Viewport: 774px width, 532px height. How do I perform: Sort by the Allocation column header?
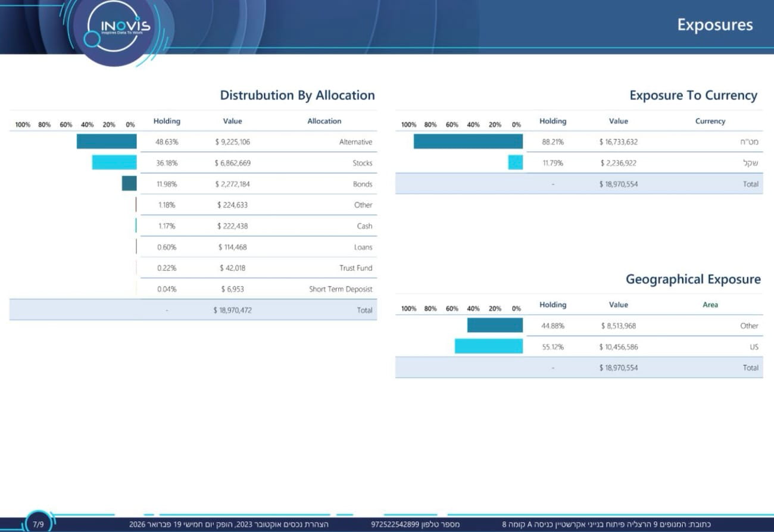[x=324, y=121]
